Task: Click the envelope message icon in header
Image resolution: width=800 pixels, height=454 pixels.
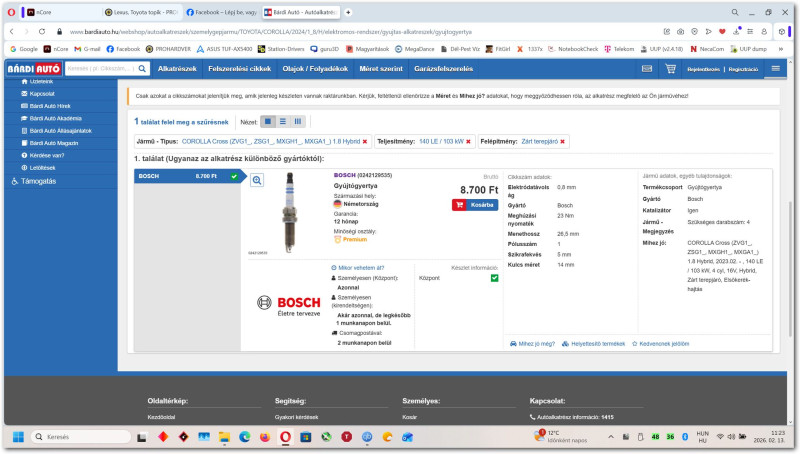Action: pos(647,69)
